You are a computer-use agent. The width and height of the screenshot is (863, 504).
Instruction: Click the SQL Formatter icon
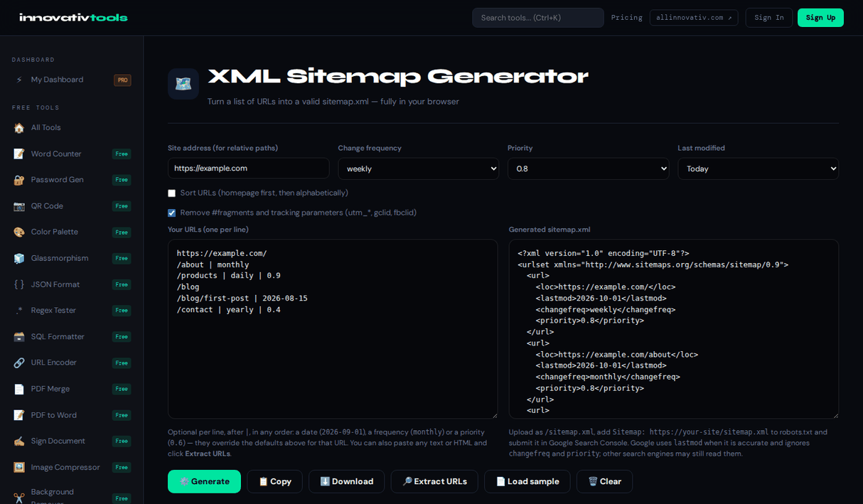click(x=19, y=337)
